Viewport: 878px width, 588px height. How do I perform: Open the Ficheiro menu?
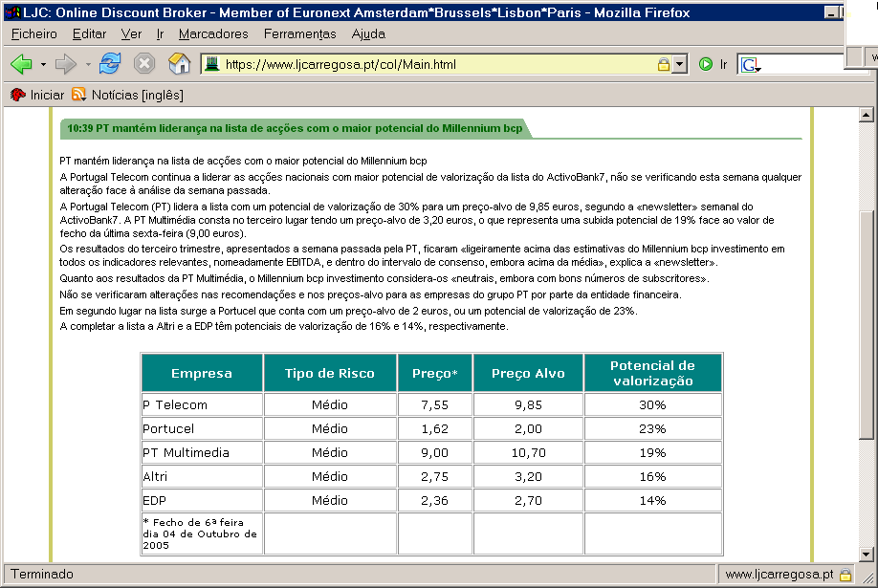point(34,33)
